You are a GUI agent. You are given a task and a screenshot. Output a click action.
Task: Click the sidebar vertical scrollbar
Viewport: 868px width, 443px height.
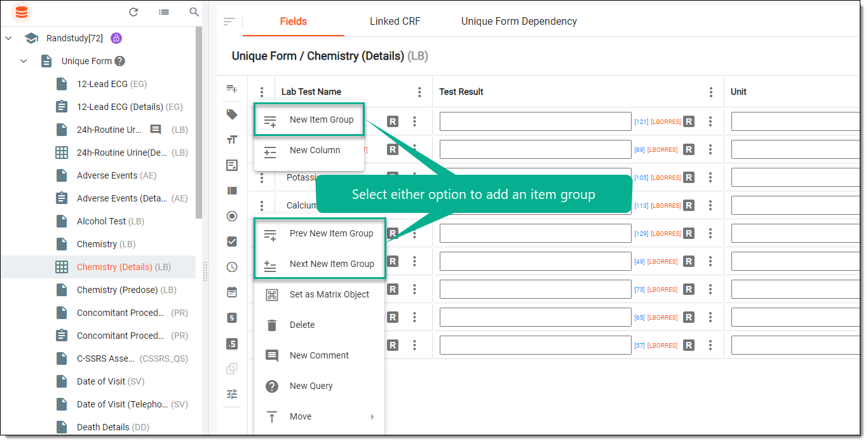coord(199,124)
